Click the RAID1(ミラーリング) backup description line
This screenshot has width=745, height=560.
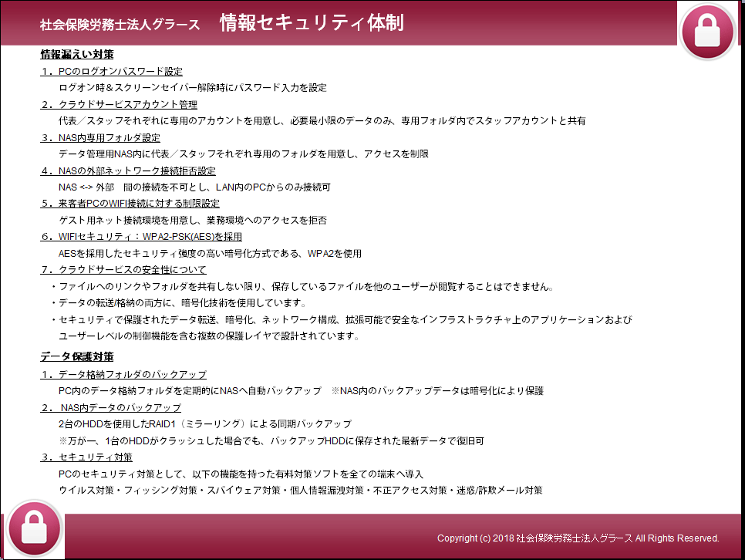[204, 424]
